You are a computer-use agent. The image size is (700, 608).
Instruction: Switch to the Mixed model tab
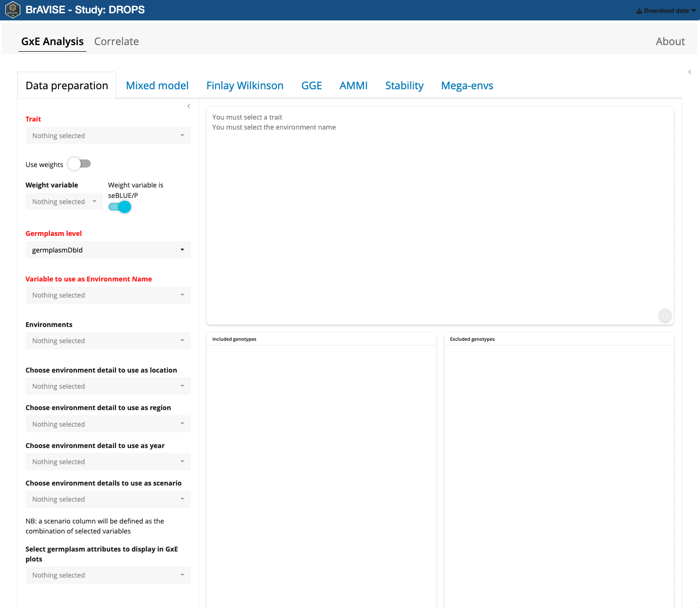tap(157, 85)
